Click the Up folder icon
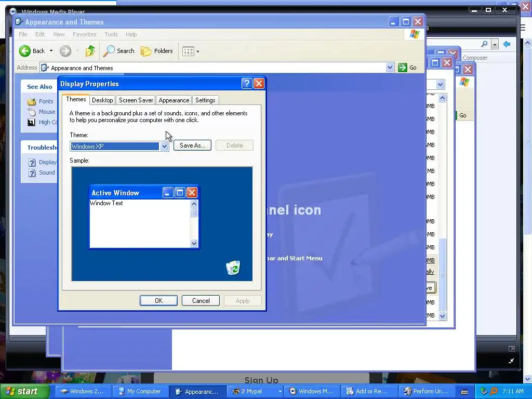Viewport: 532px width, 399px height. [x=90, y=51]
